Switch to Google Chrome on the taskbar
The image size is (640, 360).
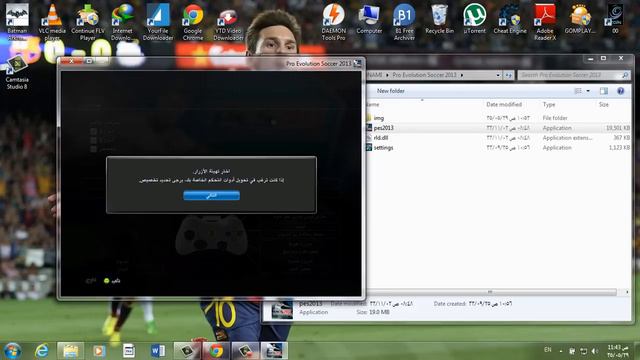pos(216,351)
